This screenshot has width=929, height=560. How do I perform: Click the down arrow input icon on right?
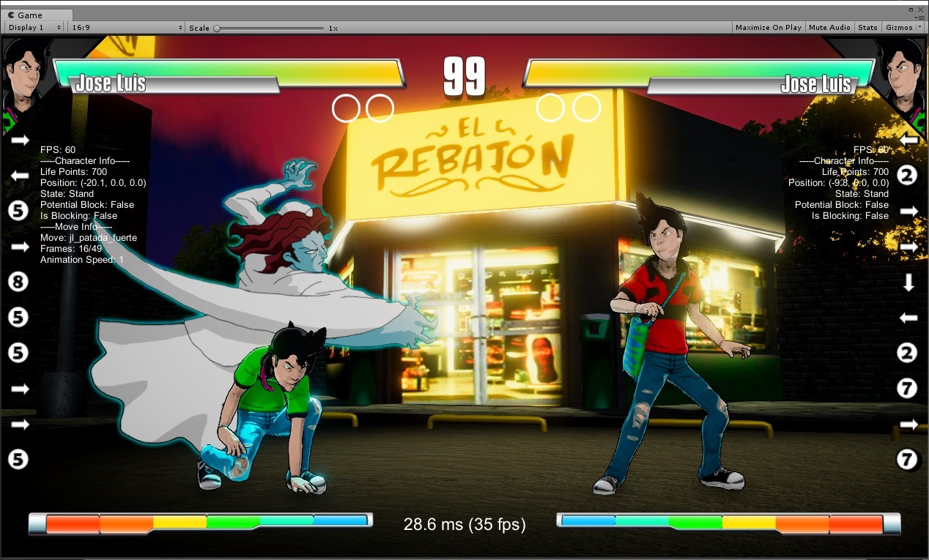point(908,283)
